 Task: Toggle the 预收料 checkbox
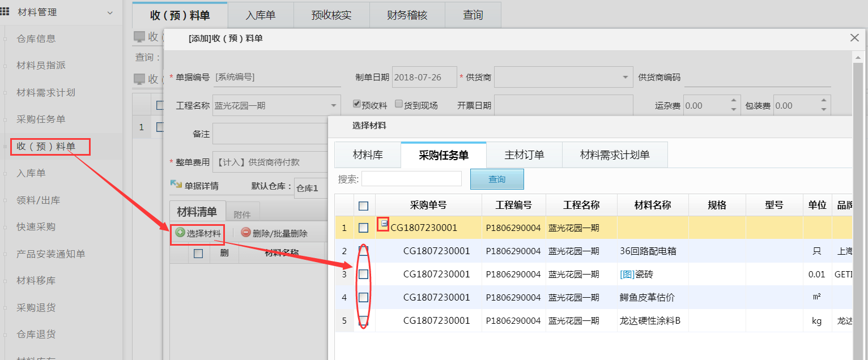pyautogui.click(x=357, y=104)
